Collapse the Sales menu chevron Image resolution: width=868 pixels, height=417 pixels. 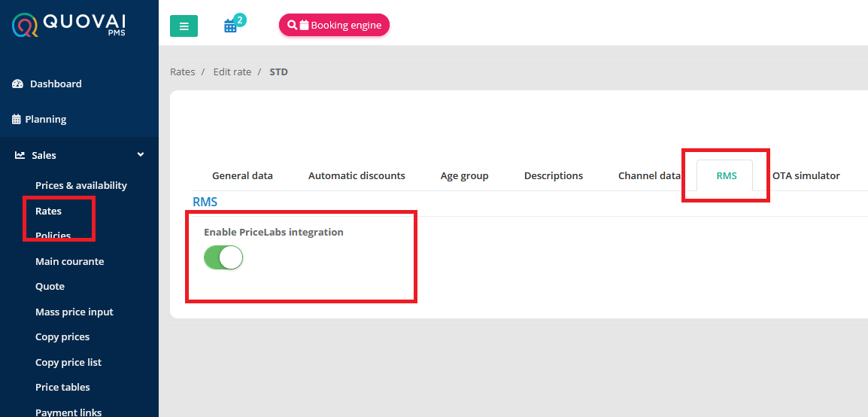point(140,155)
